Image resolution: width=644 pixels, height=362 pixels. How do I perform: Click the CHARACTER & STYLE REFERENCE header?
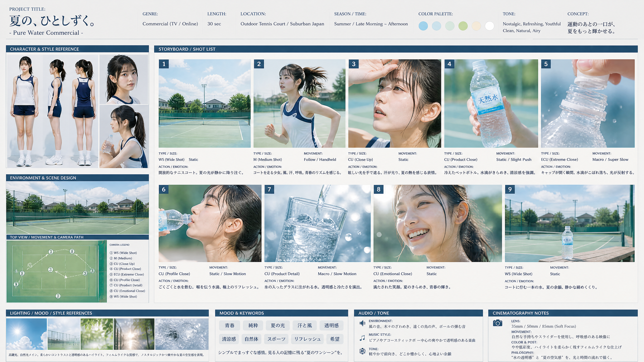(x=77, y=49)
